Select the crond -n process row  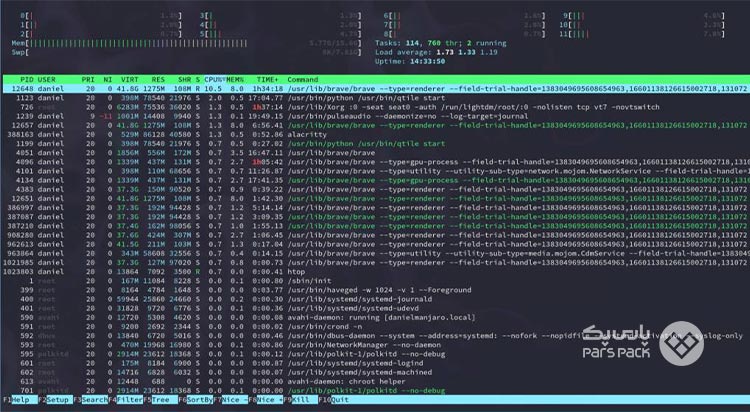pyautogui.click(x=376, y=326)
